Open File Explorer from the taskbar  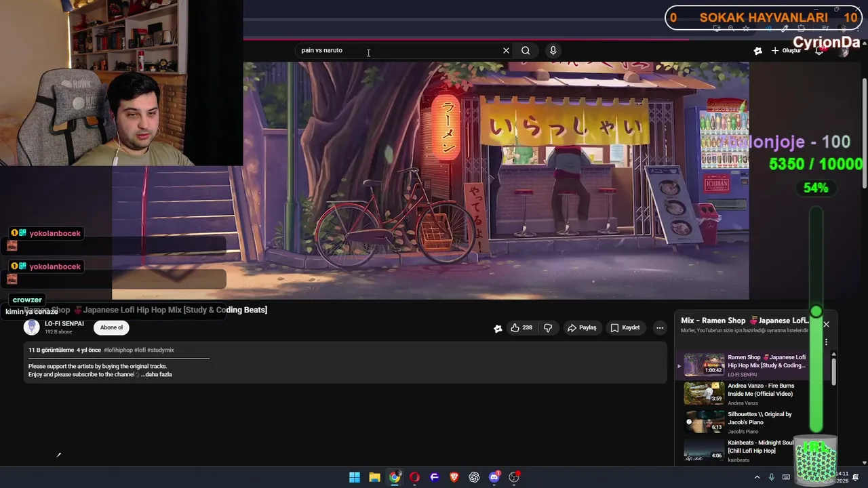click(x=374, y=477)
